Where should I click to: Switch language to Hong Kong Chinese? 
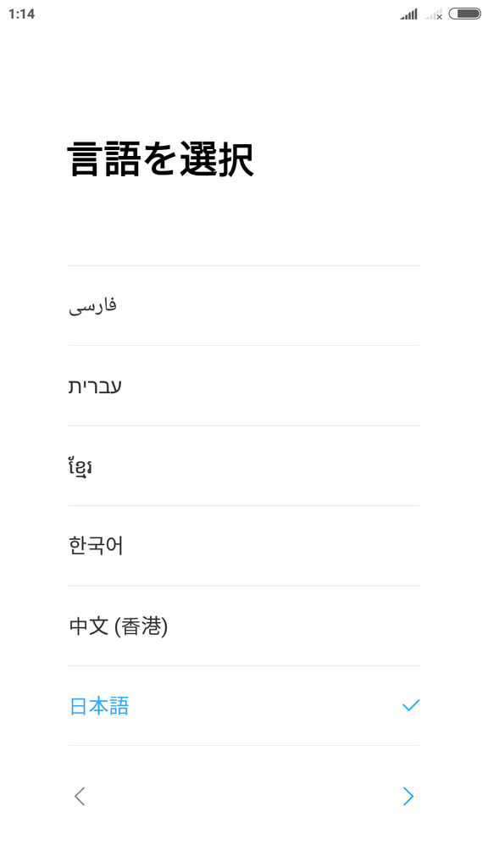[x=243, y=626]
